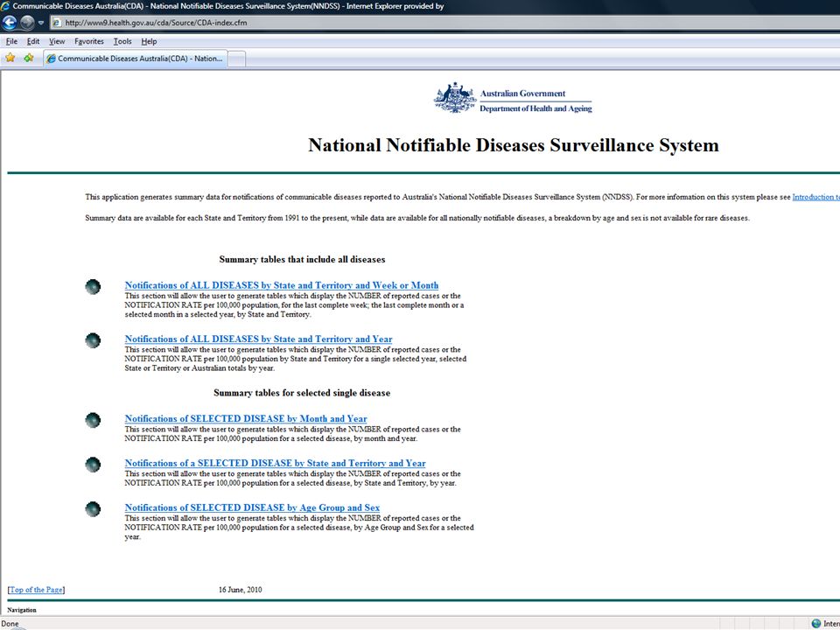Click Summary tables for selected single disease heading
This screenshot has width=840, height=630.
point(302,393)
